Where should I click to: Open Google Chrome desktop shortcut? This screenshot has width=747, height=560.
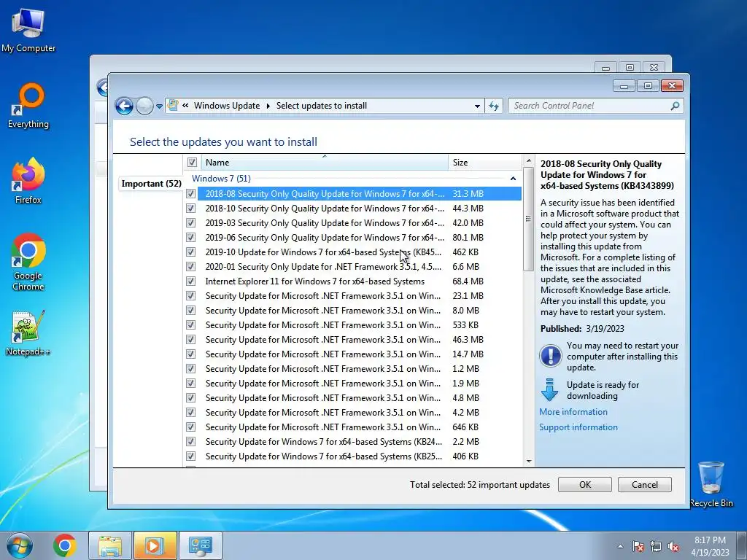pos(28,262)
